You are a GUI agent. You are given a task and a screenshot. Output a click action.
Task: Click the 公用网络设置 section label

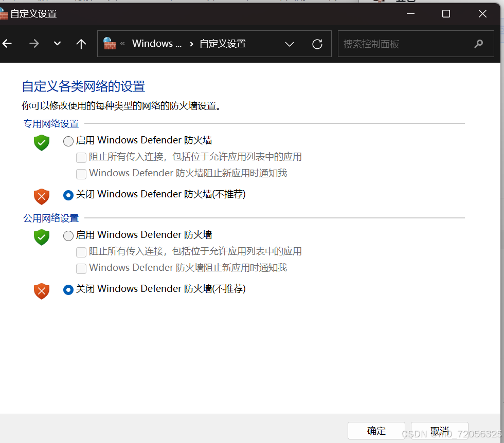pyautogui.click(x=51, y=218)
